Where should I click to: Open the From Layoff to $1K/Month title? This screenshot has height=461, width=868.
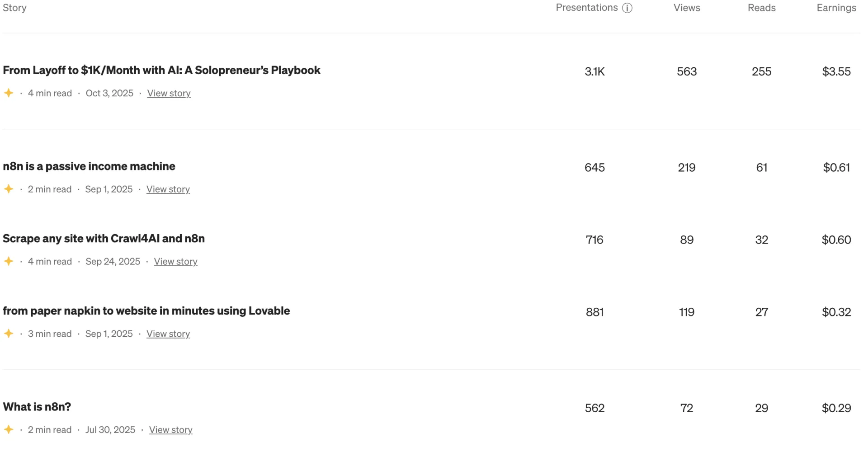click(x=161, y=71)
